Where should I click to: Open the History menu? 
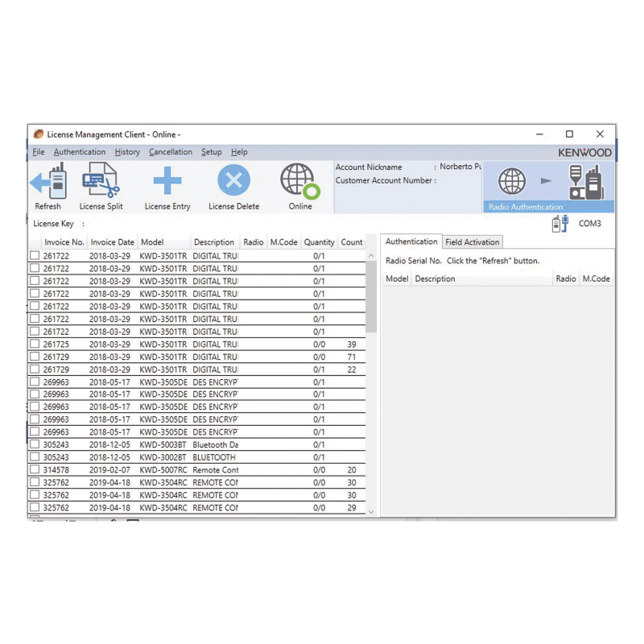pos(126,151)
